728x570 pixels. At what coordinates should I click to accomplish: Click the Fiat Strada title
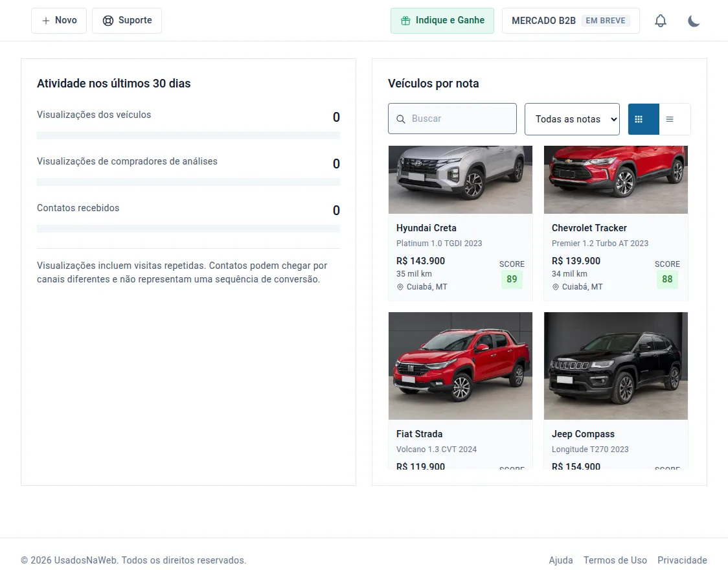pyautogui.click(x=419, y=434)
